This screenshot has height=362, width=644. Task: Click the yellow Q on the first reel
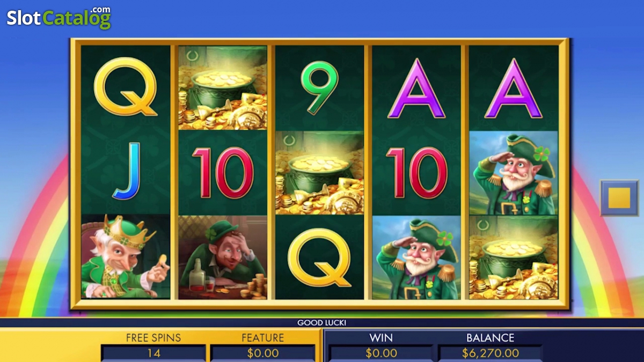(x=126, y=86)
